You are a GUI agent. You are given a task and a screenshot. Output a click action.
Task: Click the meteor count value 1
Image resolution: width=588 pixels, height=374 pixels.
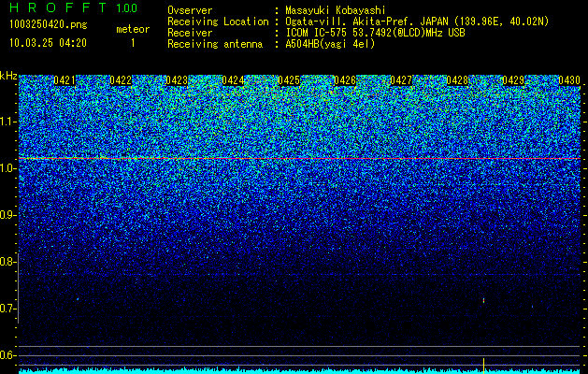pos(133,43)
